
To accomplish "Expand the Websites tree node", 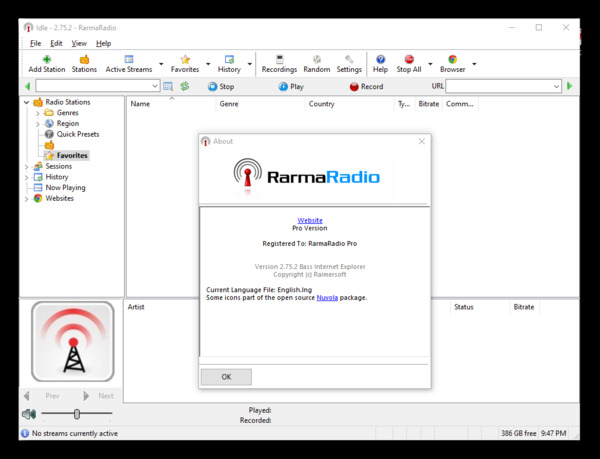I will tap(26, 199).
